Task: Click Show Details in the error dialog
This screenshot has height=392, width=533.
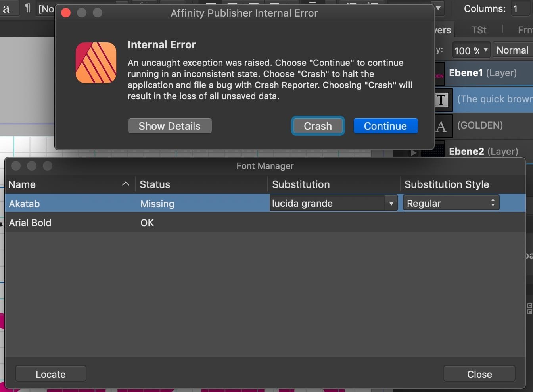Action: [x=170, y=126]
